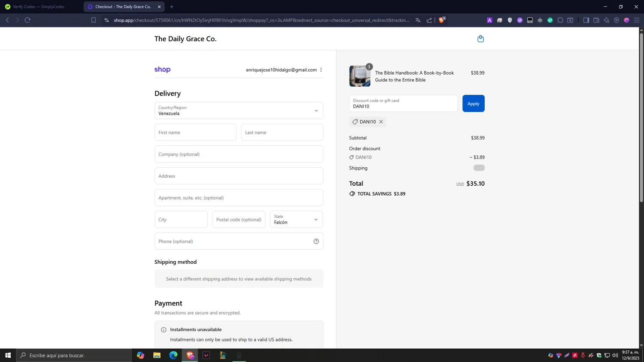Screen dimensions: 644x362
Task: Go back to the previous page
Action: (x=7, y=20)
